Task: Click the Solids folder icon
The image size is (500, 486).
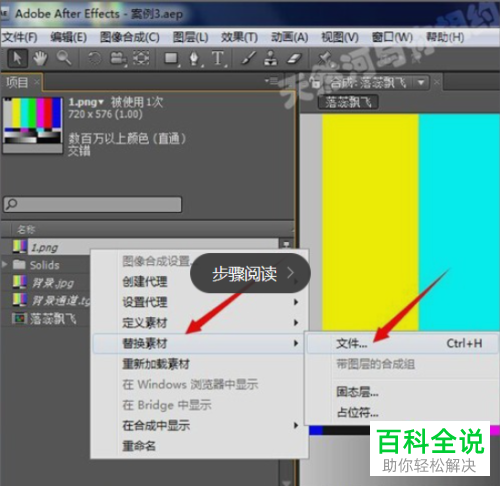Action: 19,265
